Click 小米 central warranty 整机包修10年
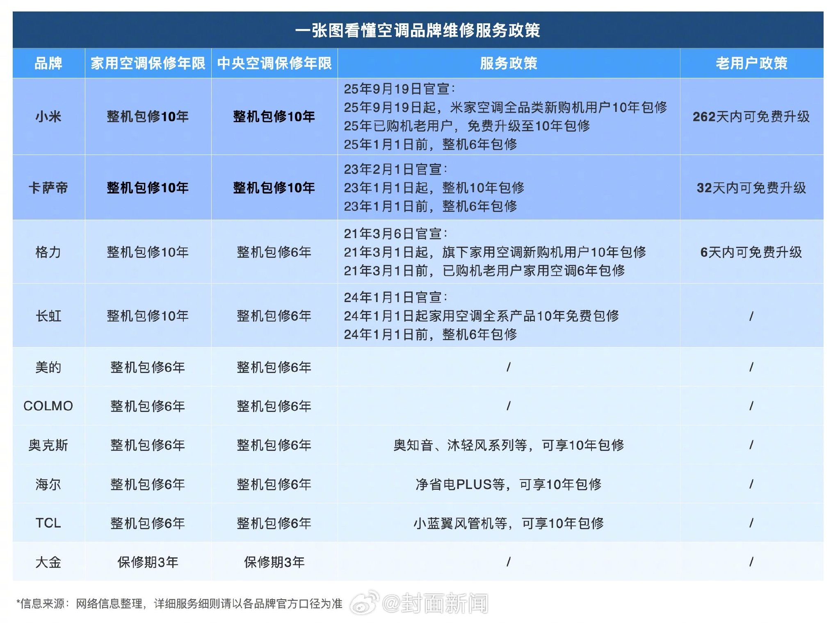 pyautogui.click(x=274, y=116)
